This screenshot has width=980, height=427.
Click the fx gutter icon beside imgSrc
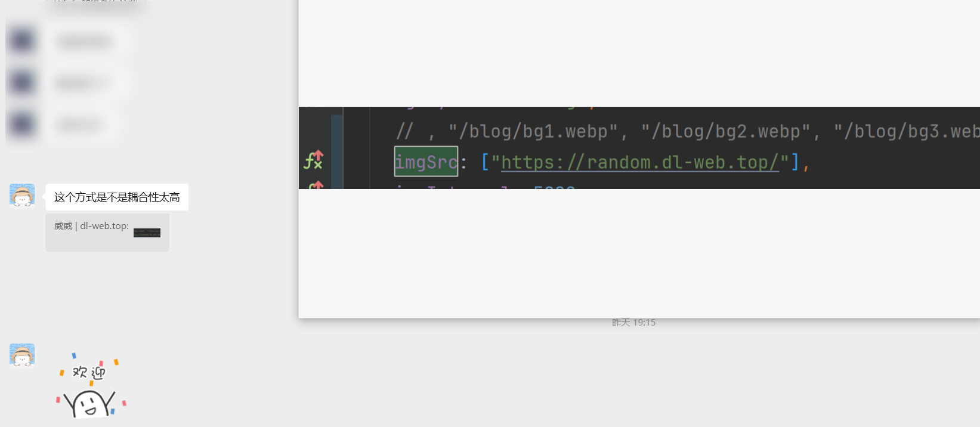point(314,159)
